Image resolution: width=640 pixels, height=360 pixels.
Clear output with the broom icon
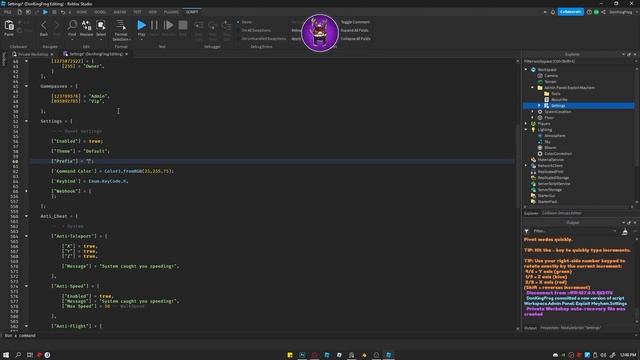click(625, 231)
